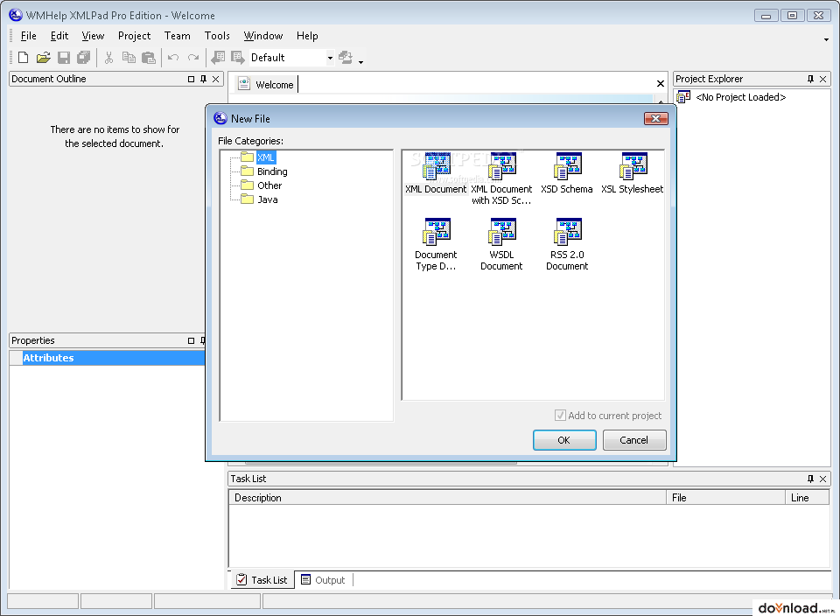The height and width of the screenshot is (616, 840).
Task: Click the No Project Loaded node
Action: (x=740, y=97)
